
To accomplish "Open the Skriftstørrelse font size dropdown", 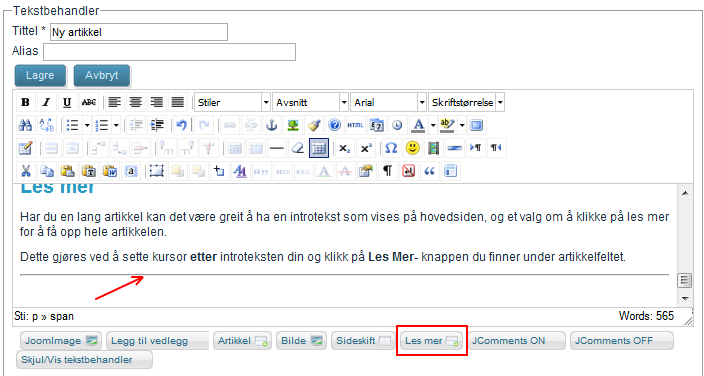I will (466, 102).
